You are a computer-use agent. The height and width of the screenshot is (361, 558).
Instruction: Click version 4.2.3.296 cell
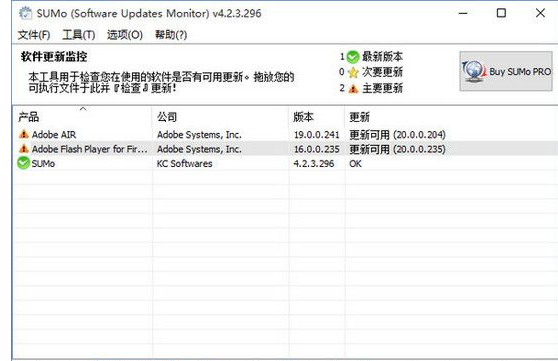click(314, 163)
